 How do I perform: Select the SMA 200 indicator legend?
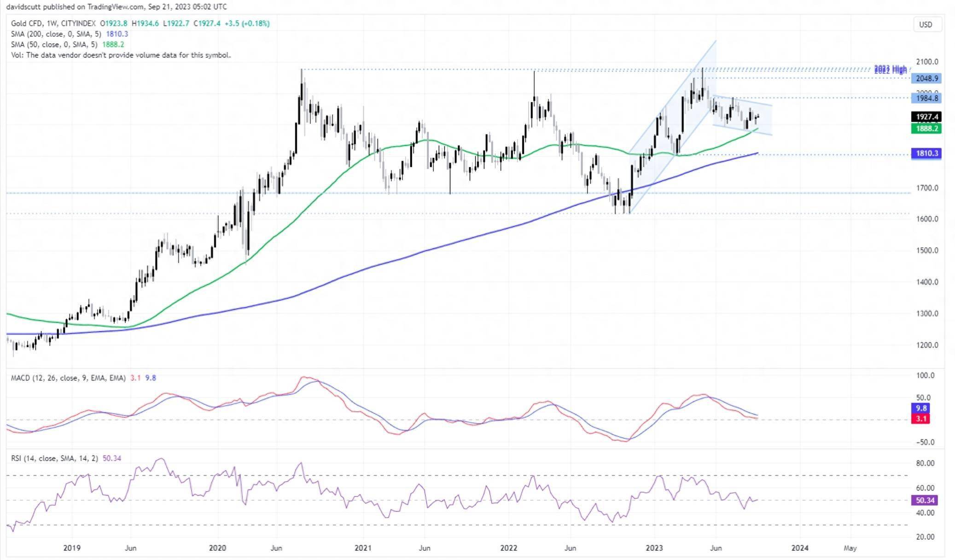55,34
